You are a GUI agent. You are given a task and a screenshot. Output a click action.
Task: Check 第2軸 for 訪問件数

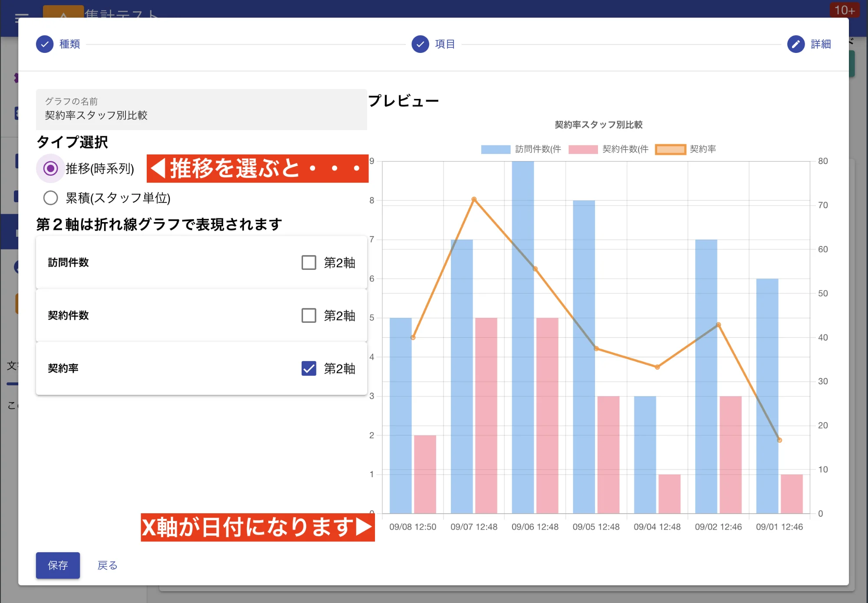308,262
